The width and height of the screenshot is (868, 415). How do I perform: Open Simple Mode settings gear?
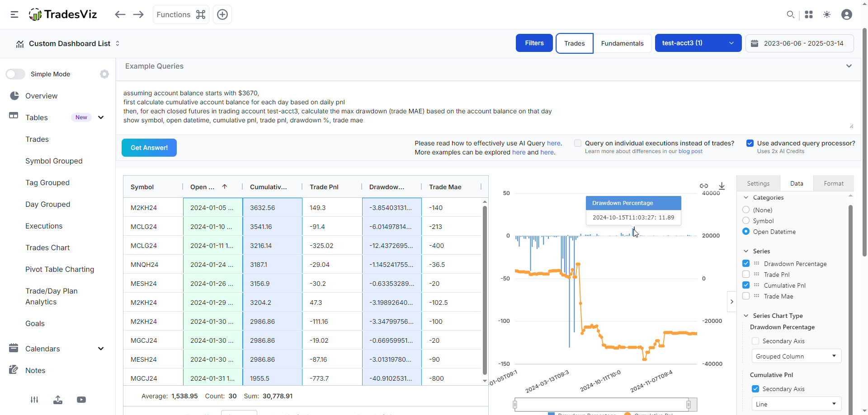[x=104, y=74]
